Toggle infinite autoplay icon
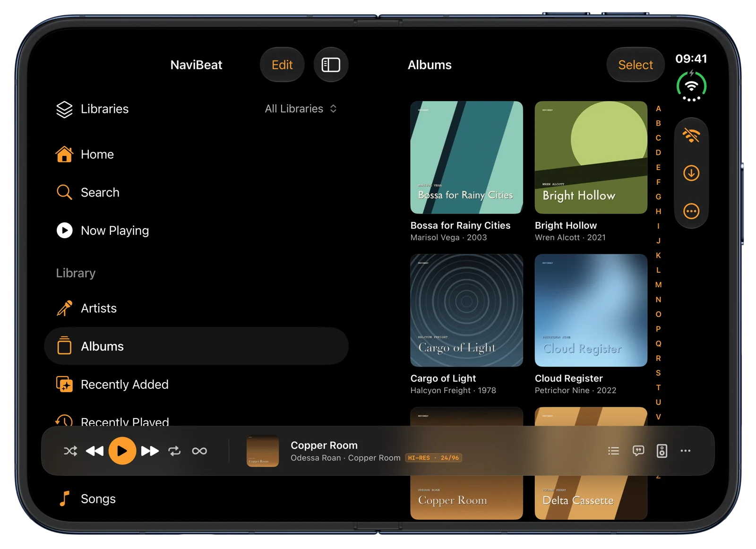Viewport: 756px width, 549px height. click(199, 451)
